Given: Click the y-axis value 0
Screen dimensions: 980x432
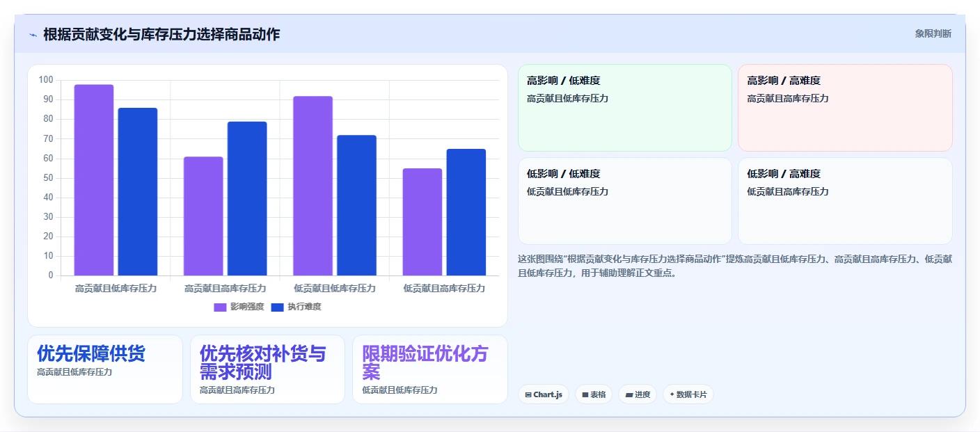Looking at the screenshot, I should [51, 275].
